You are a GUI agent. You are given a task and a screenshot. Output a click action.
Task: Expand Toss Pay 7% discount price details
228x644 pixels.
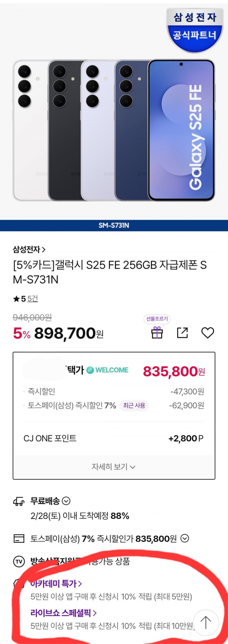(185, 538)
